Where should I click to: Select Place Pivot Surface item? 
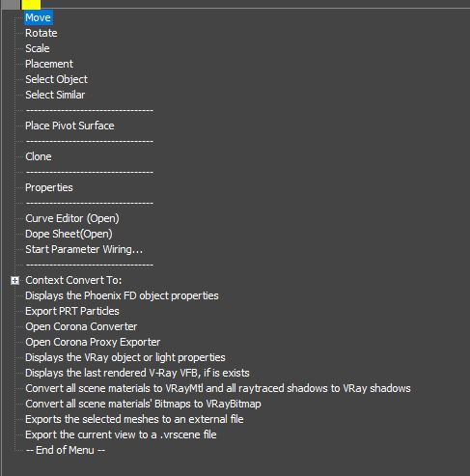point(69,126)
